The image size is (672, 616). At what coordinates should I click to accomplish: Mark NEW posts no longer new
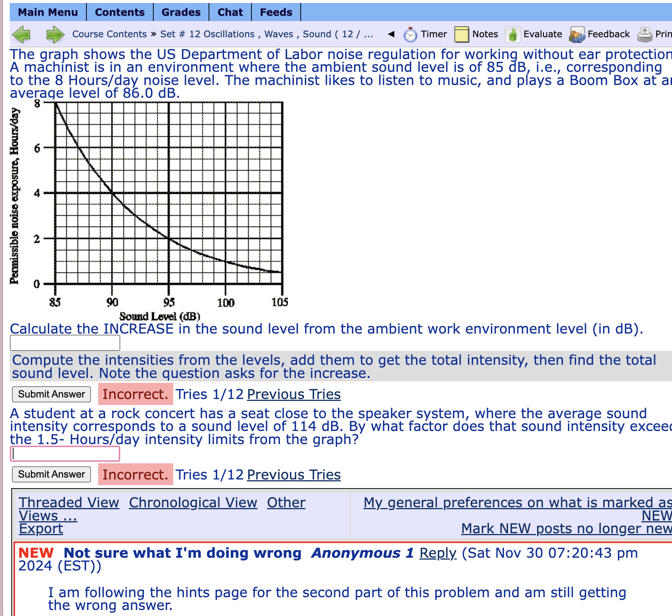565,528
